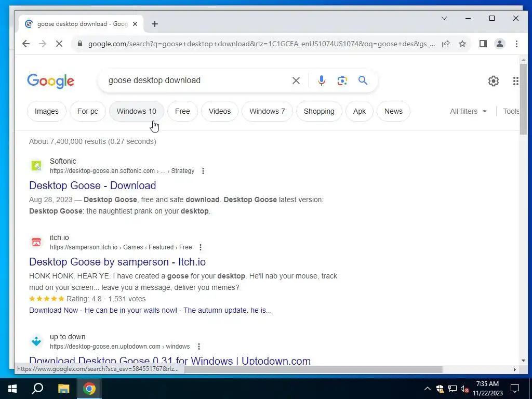Click the Chrome address bar URL
The width and height of the screenshot is (532, 399).
pos(261,44)
